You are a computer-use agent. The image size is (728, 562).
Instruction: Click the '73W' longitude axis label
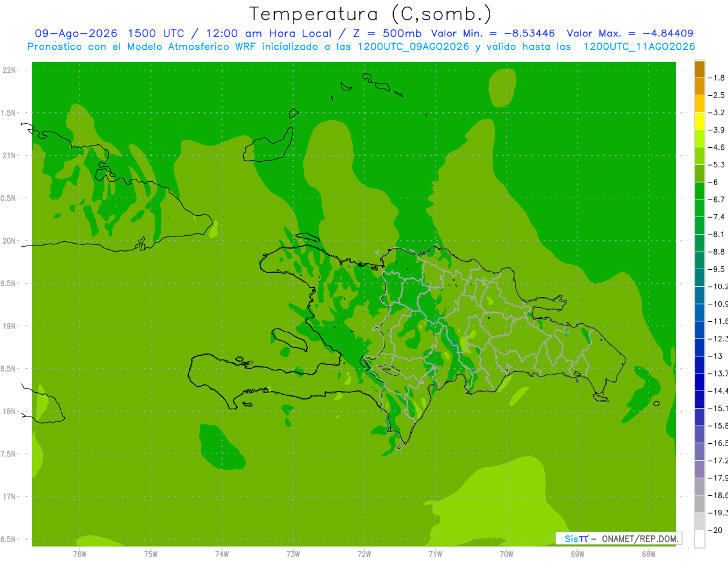pos(293,554)
